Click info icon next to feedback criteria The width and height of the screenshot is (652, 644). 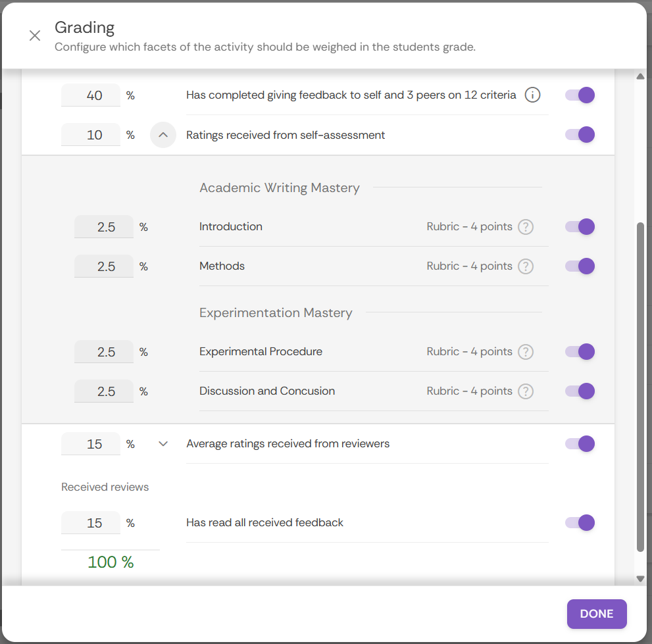tap(532, 95)
